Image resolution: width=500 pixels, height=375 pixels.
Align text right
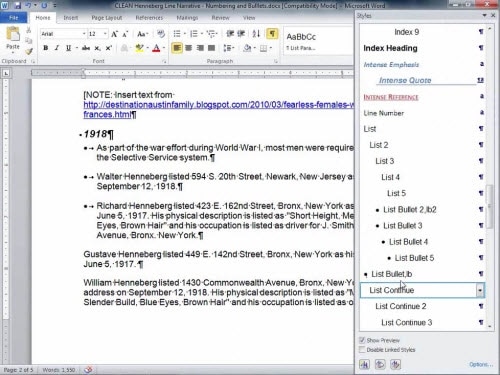tap(200, 48)
